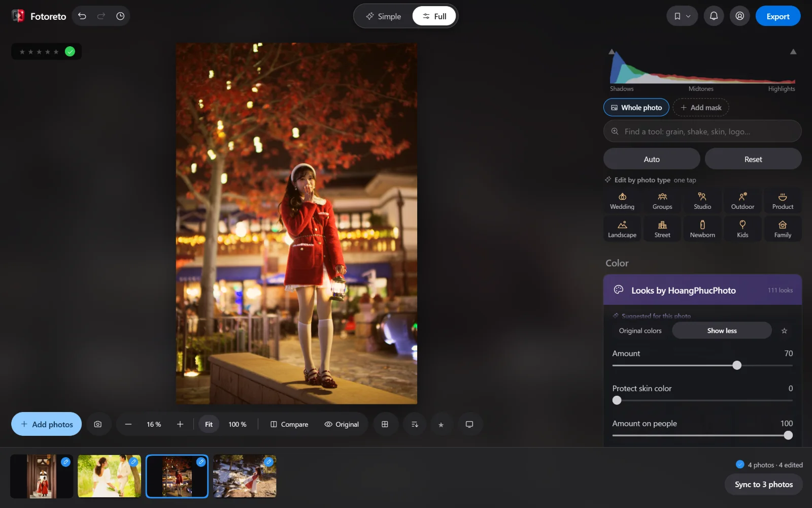This screenshot has height=508, width=812.
Task: Click the Show less button
Action: (x=722, y=331)
